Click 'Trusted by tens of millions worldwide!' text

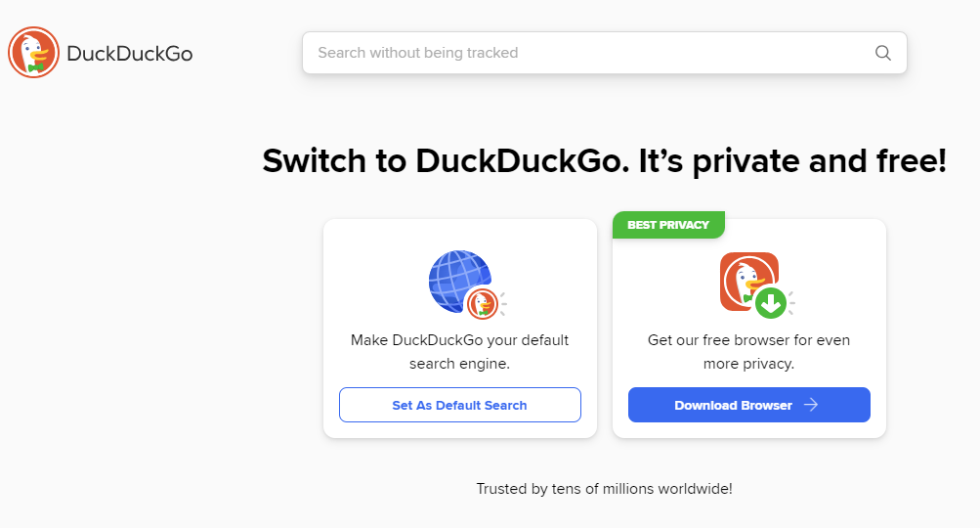pos(605,489)
